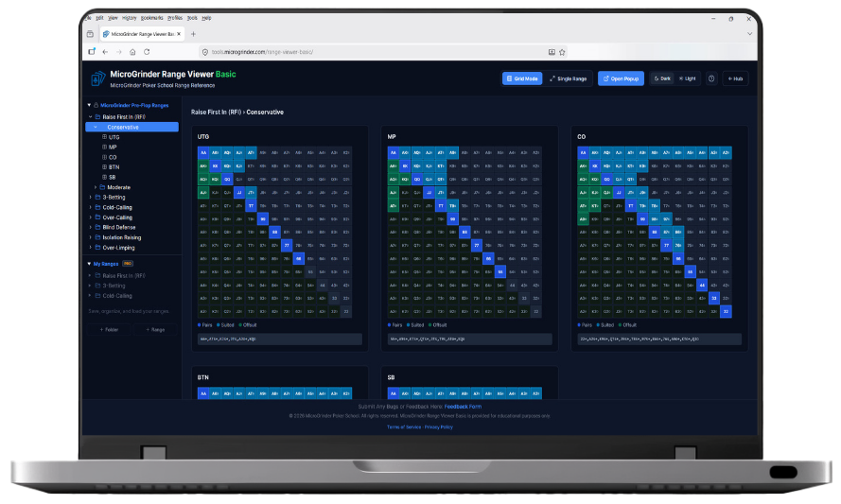Click the MicroGrinder cards logo icon

[97, 78]
